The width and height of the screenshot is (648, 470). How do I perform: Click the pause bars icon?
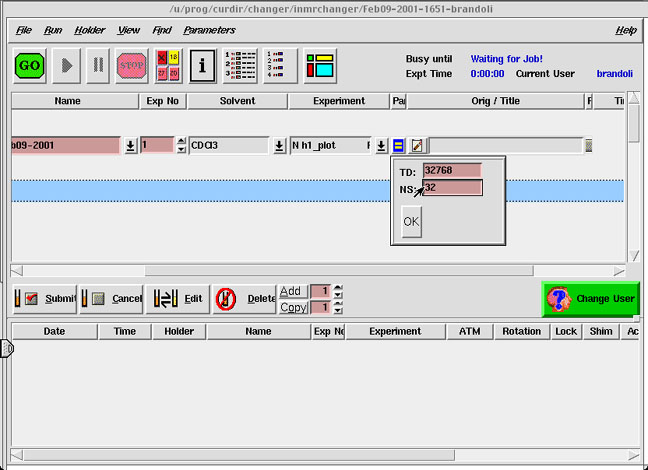(x=99, y=66)
